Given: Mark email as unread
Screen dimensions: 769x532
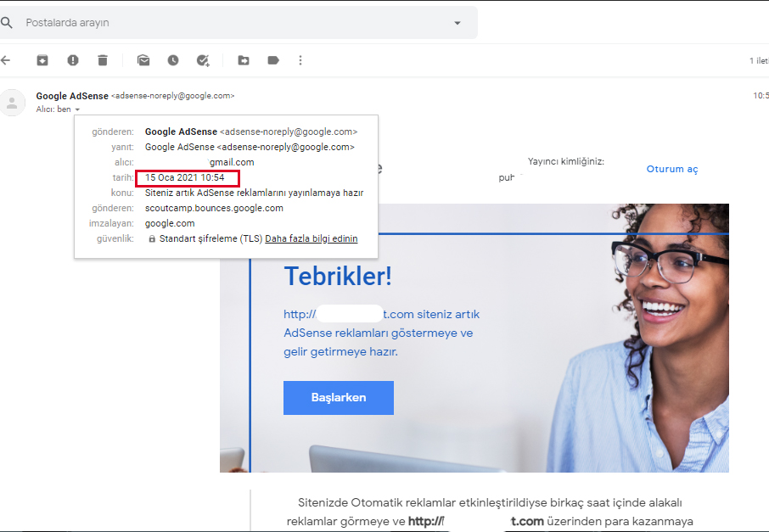Looking at the screenshot, I should pos(143,60).
